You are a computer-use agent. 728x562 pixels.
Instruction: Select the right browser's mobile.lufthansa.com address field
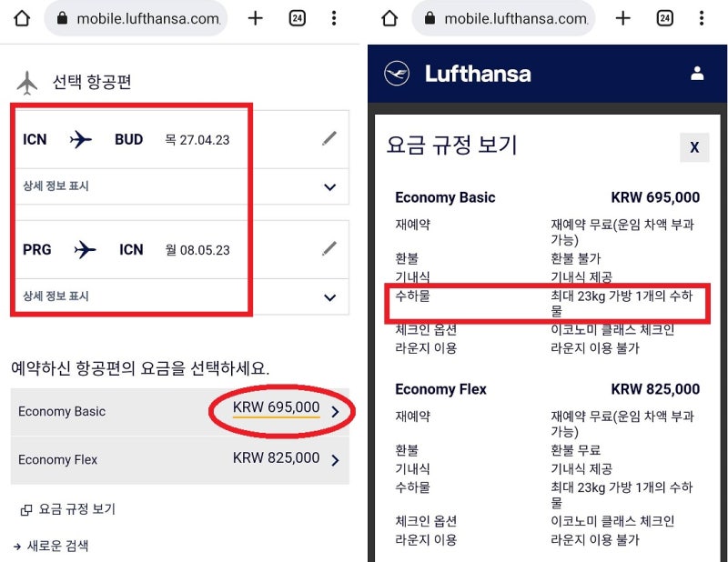[503, 18]
